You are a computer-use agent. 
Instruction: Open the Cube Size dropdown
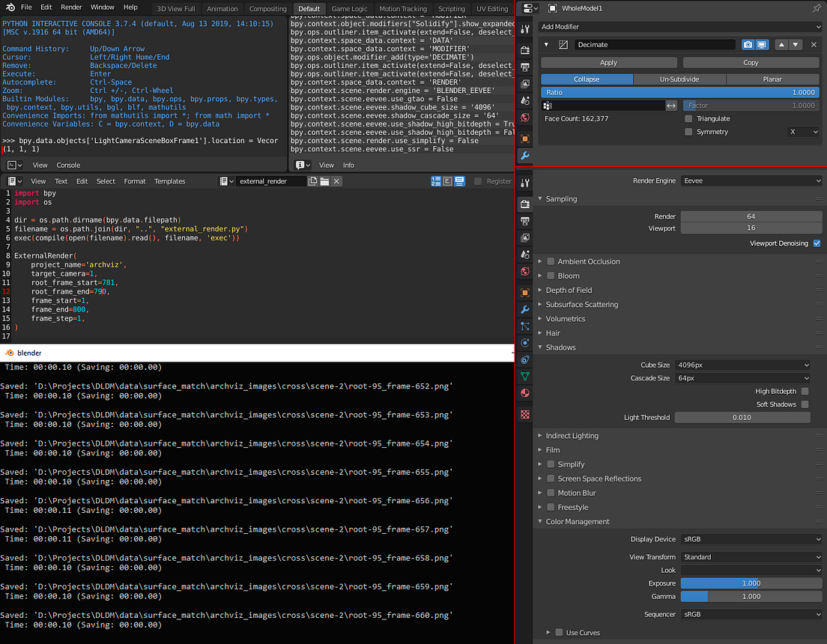pos(742,365)
